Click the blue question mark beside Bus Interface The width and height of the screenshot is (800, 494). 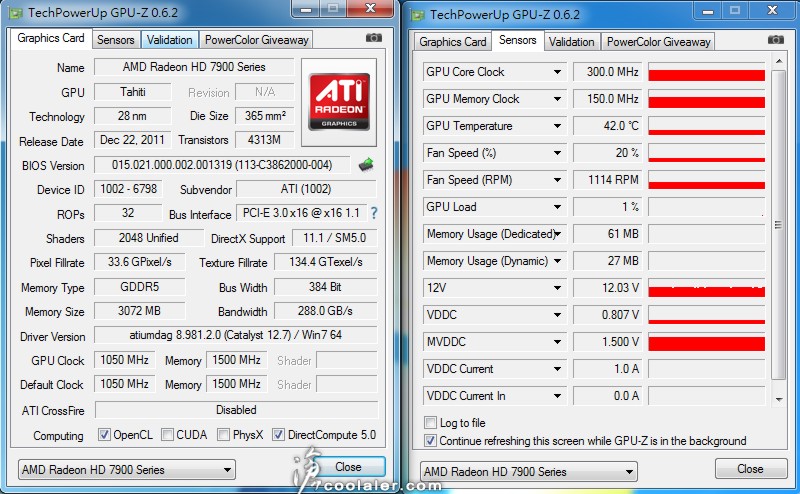(x=374, y=213)
